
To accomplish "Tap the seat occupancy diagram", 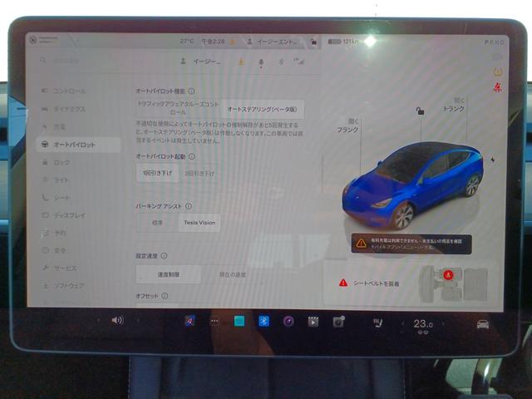I will 453,283.
